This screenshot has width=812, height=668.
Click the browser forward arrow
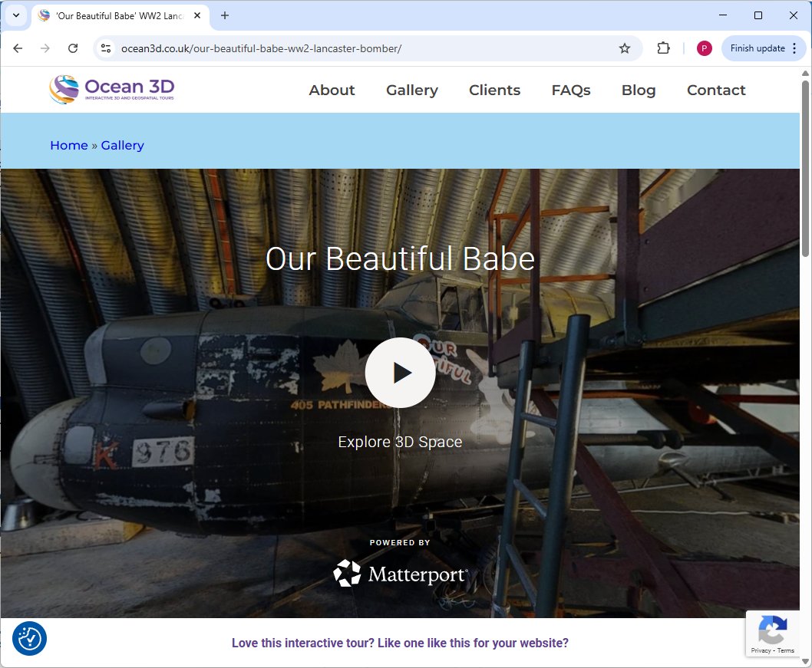click(x=45, y=48)
